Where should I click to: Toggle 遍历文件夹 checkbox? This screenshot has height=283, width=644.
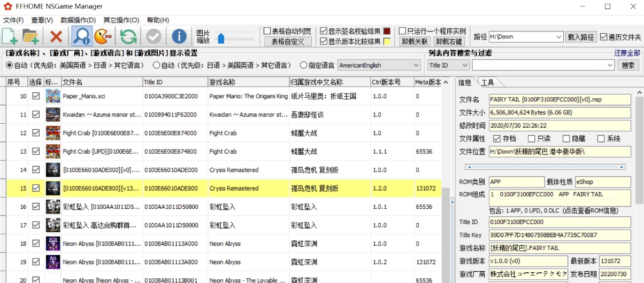click(x=603, y=37)
